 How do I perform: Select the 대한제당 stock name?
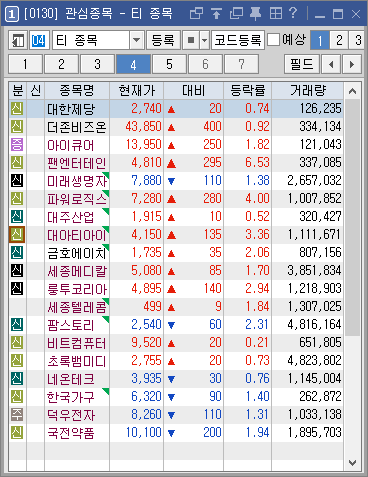click(x=71, y=109)
